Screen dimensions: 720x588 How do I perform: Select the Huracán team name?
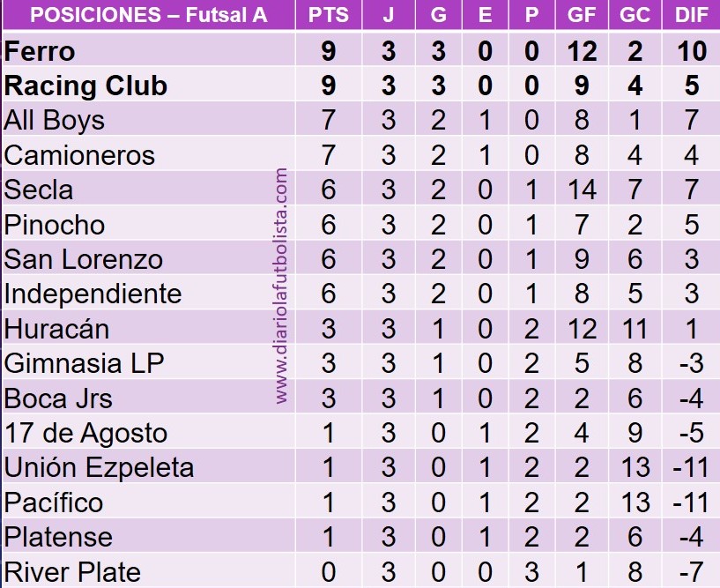[x=56, y=329]
